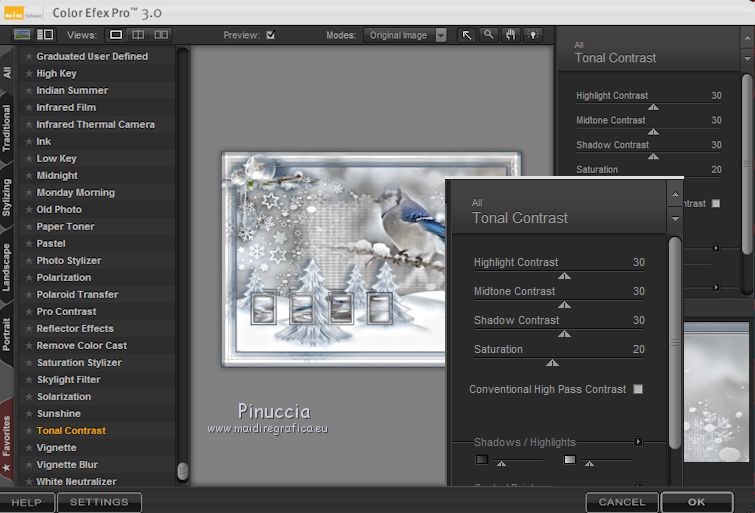The width and height of the screenshot is (755, 513).
Task: Enable Conventional High Pass Contrast in enlarged panel
Action: point(638,389)
